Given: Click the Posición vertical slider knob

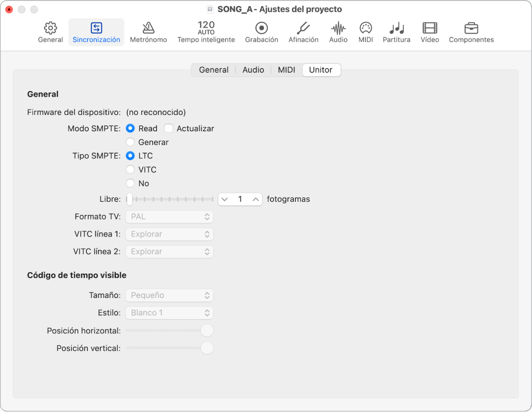Looking at the screenshot, I should pos(207,348).
